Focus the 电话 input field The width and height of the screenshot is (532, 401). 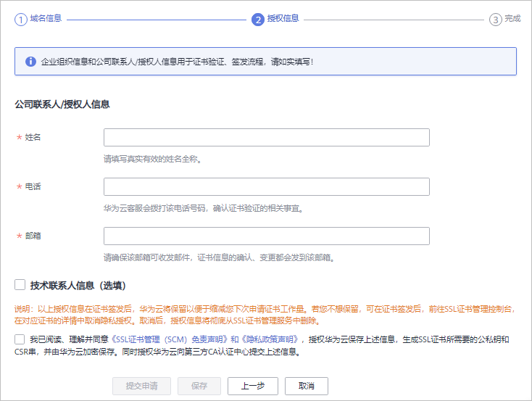266,187
